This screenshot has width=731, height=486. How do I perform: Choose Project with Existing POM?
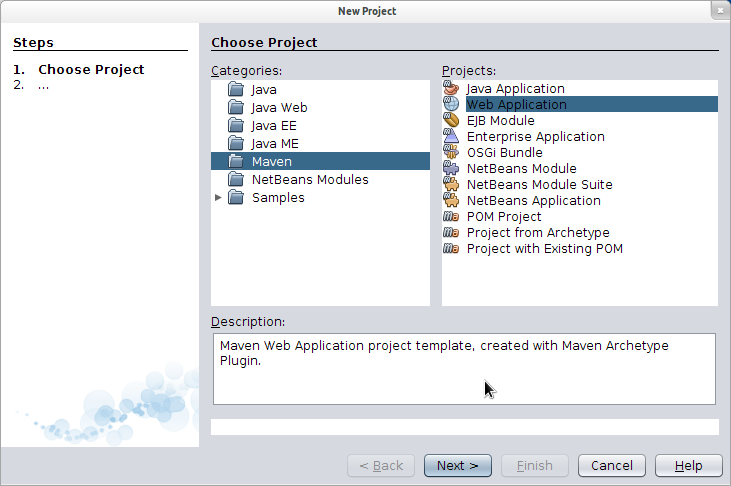click(545, 249)
